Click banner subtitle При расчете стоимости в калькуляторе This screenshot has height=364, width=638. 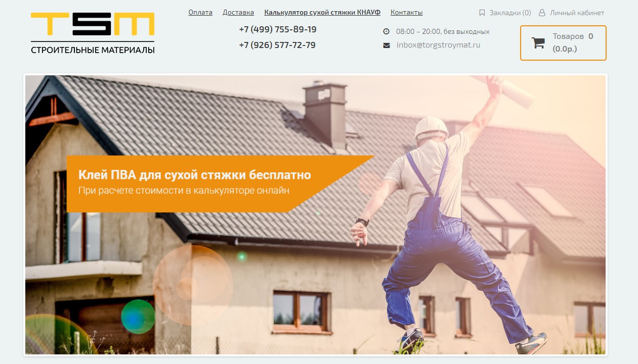click(184, 191)
